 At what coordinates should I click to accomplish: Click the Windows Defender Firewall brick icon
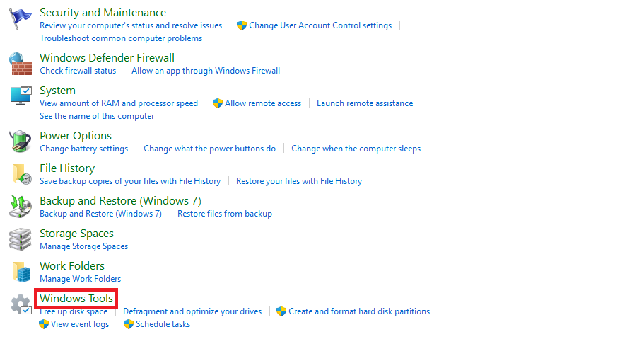click(x=21, y=64)
